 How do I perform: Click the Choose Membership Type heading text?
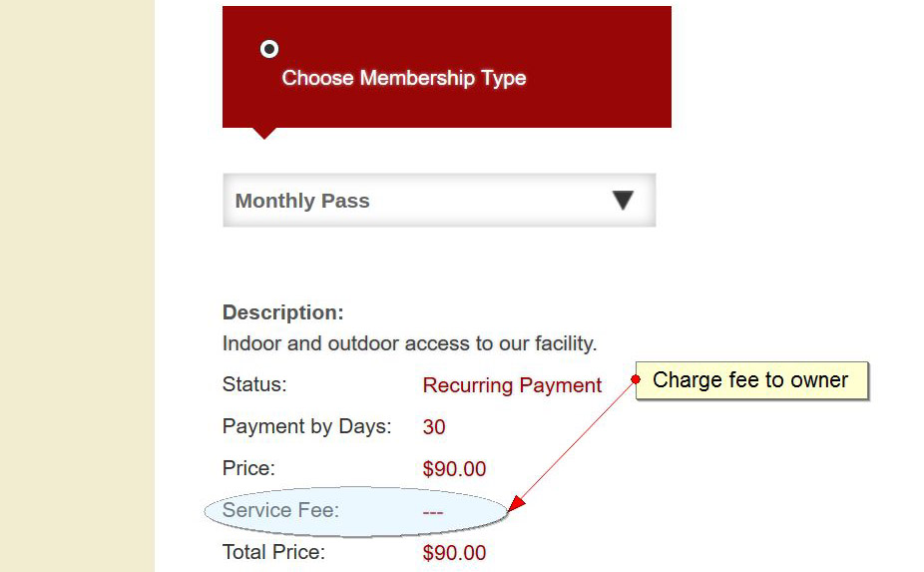(x=403, y=78)
